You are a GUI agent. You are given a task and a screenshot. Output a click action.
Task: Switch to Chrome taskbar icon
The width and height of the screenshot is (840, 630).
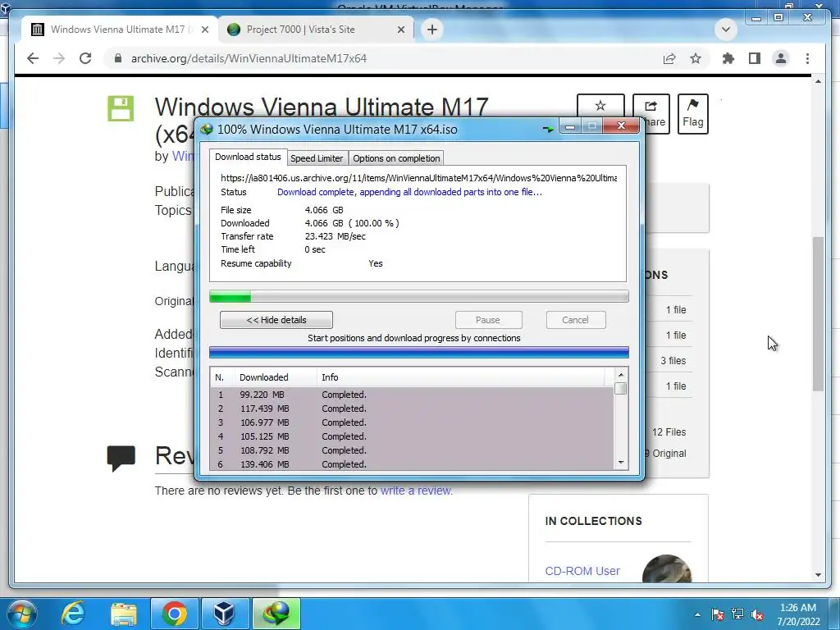pos(175,614)
